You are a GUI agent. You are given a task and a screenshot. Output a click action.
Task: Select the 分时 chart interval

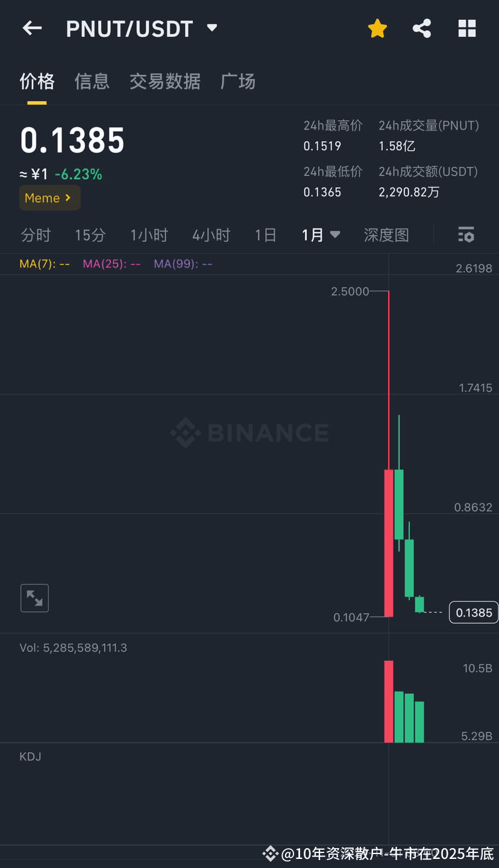(x=36, y=234)
